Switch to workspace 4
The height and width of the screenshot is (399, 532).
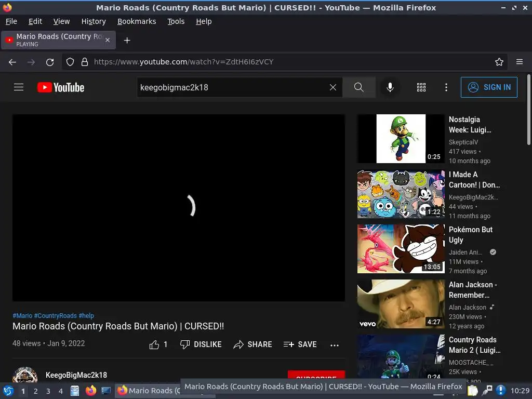[x=61, y=391]
